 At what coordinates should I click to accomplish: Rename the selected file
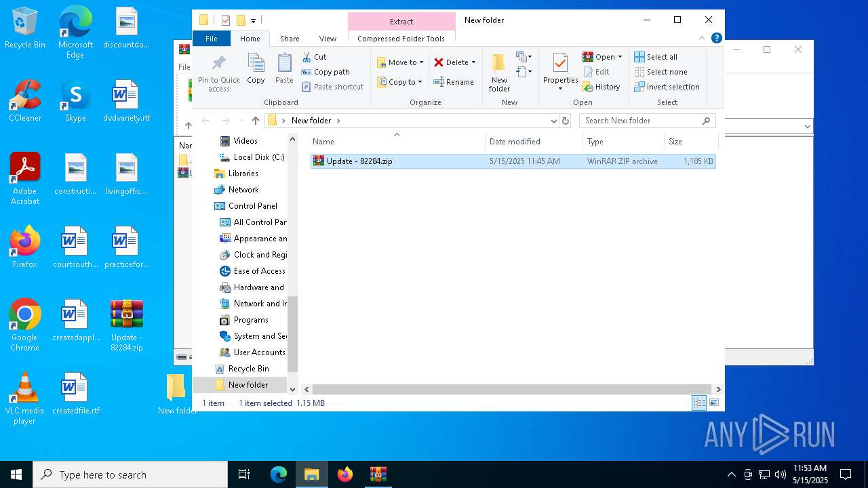pos(454,82)
